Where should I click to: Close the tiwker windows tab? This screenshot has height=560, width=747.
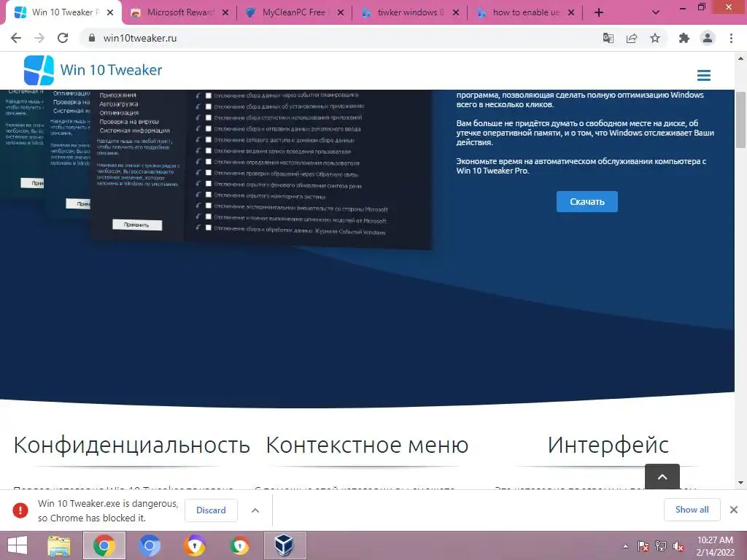456,12
